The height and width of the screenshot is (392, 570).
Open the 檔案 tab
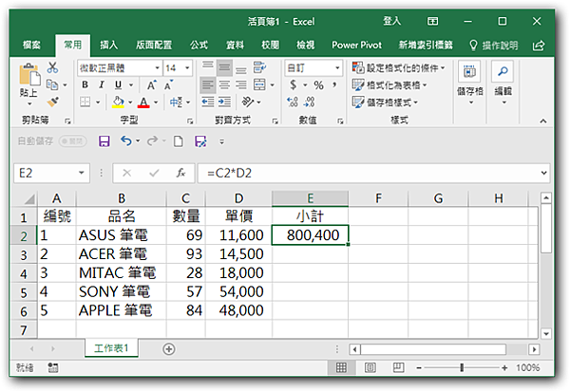32,45
